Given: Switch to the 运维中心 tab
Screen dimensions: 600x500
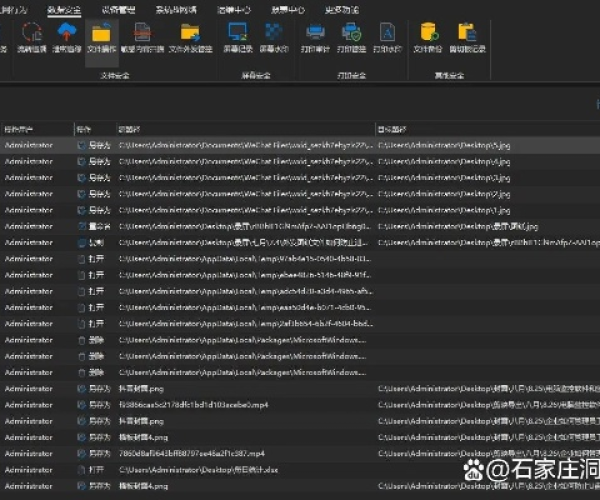Looking at the screenshot, I should tap(234, 10).
